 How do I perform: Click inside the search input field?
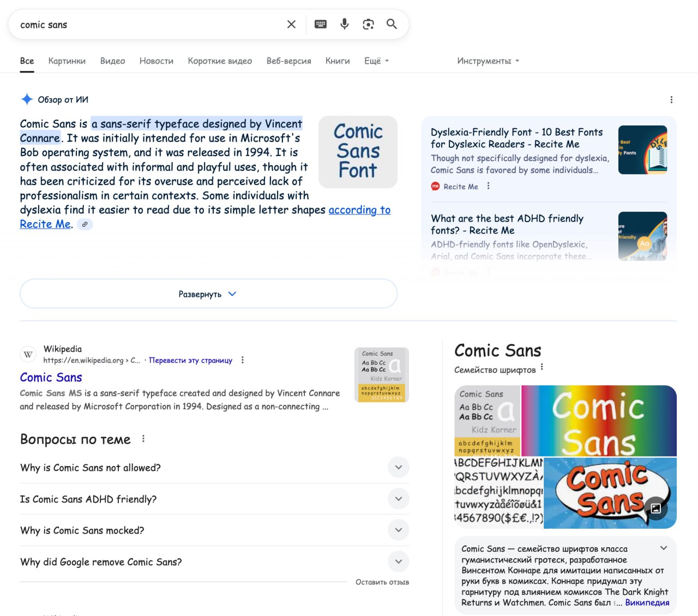(136, 24)
